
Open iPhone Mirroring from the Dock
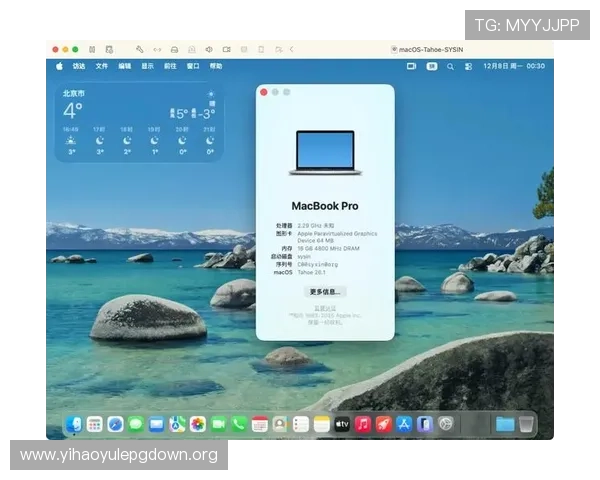pyautogui.click(x=425, y=424)
